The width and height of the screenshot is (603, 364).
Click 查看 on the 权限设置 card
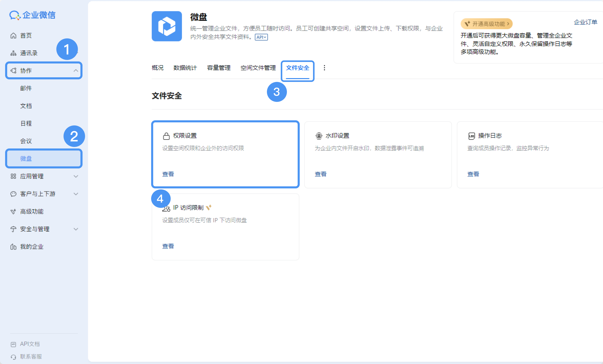(x=168, y=174)
